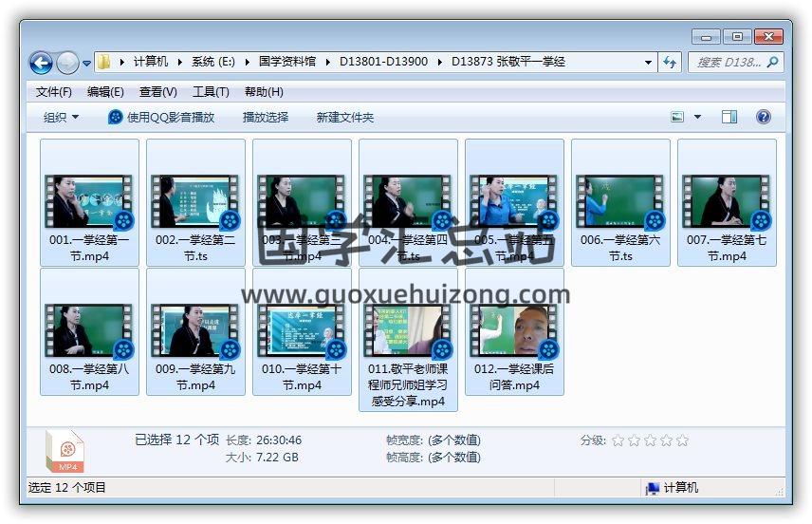Expand the arrow after 系统 (E:) breadcrumb
The height and width of the screenshot is (524, 812).
247,63
